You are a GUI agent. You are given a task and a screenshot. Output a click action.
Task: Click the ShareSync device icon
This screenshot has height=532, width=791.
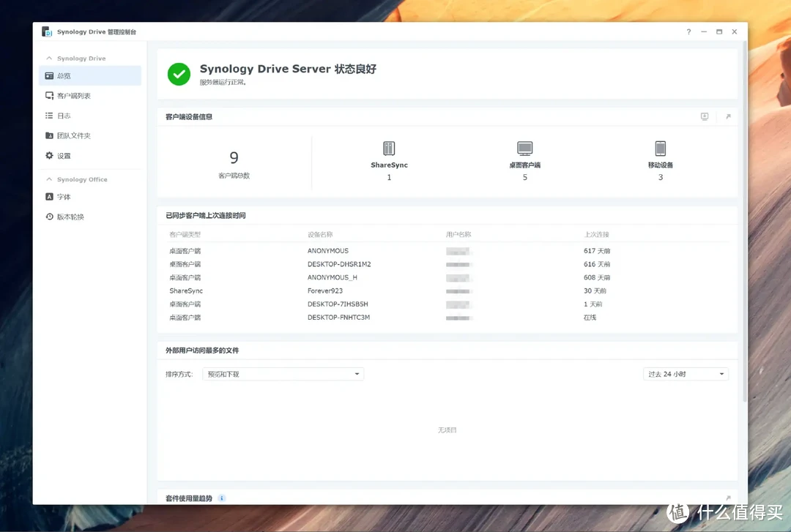(x=389, y=149)
